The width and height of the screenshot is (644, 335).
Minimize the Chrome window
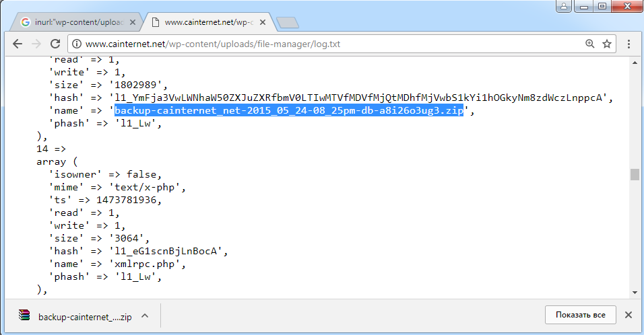tap(583, 6)
